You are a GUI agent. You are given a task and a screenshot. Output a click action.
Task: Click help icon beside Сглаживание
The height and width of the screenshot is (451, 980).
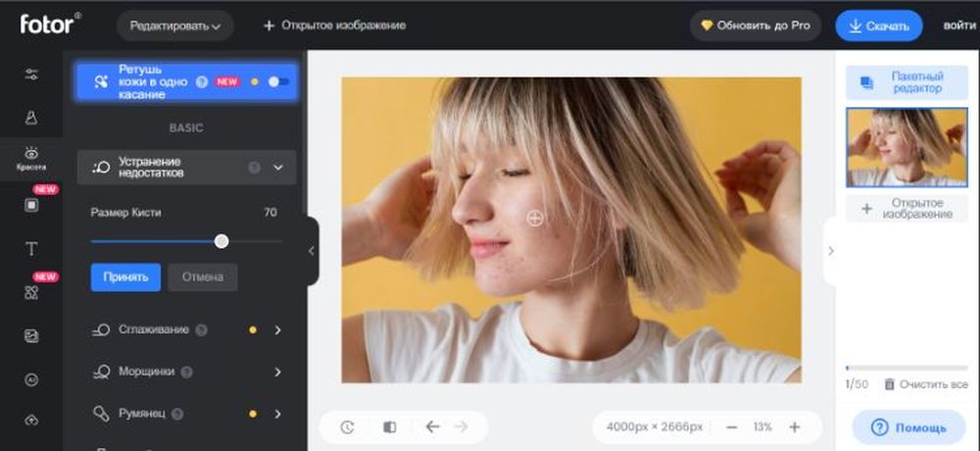201,329
